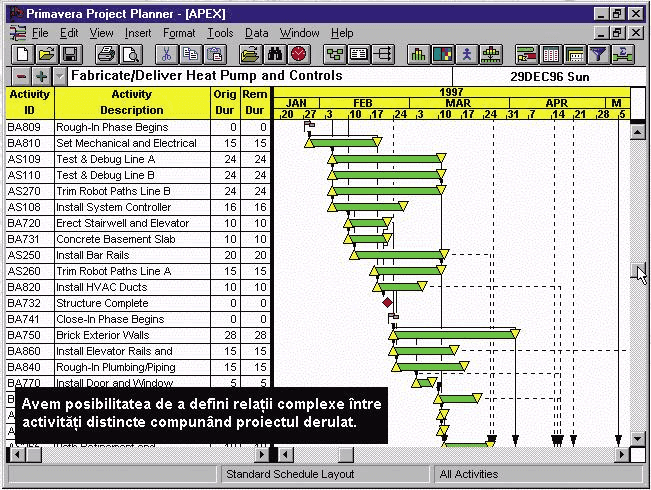Click the Structure Complete red milestone diamond
The width and height of the screenshot is (651, 490).
(x=387, y=302)
